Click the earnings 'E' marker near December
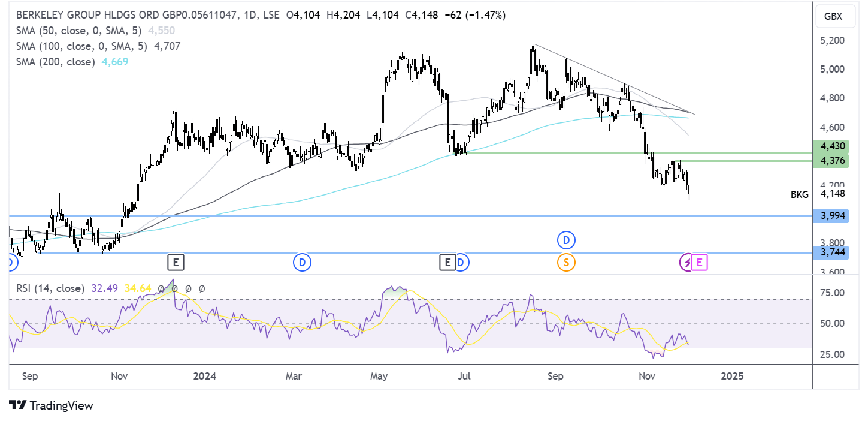The image size is (868, 421). (176, 262)
